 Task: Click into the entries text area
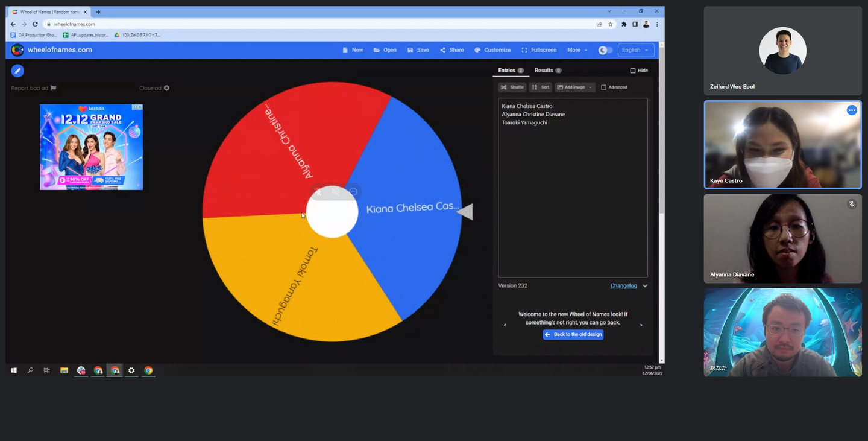[573, 188]
